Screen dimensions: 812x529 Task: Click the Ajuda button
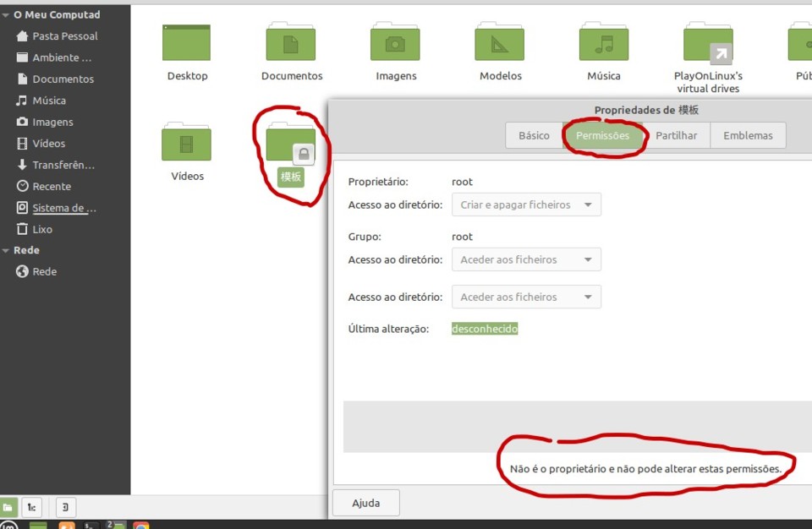click(365, 503)
